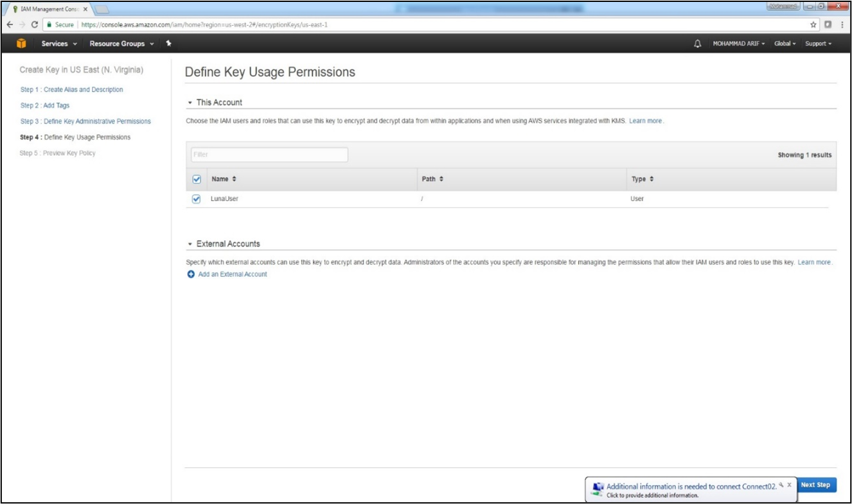
Task: Dismiss the Connect02 notification with X
Action: 789,485
